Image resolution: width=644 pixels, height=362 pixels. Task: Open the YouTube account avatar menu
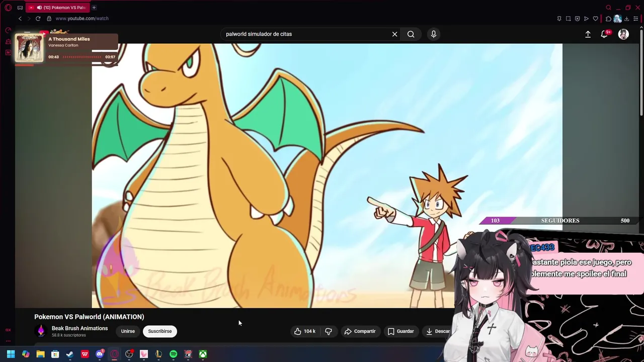pyautogui.click(x=623, y=34)
